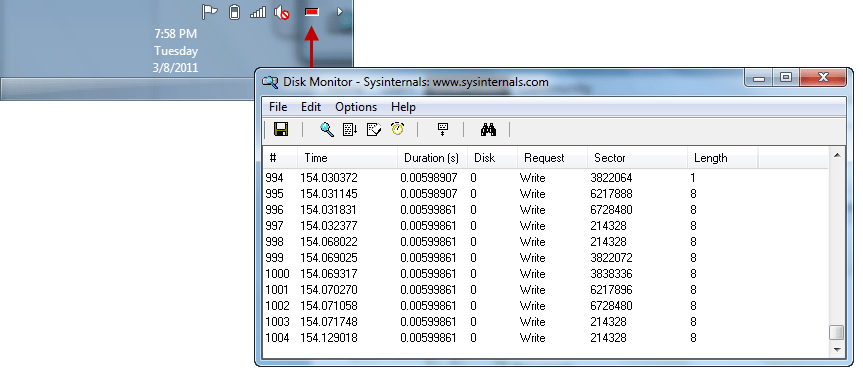The height and width of the screenshot is (377, 863).
Task: Click the Save floppy disk icon
Action: coord(281,130)
